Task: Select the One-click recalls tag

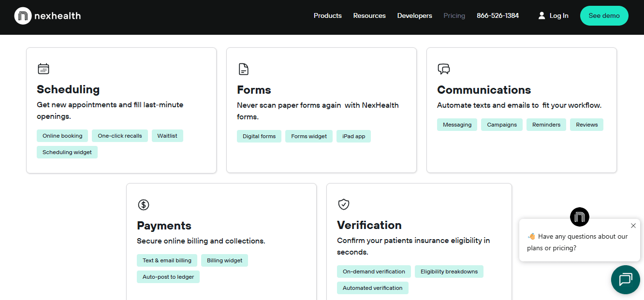Action: [120, 136]
